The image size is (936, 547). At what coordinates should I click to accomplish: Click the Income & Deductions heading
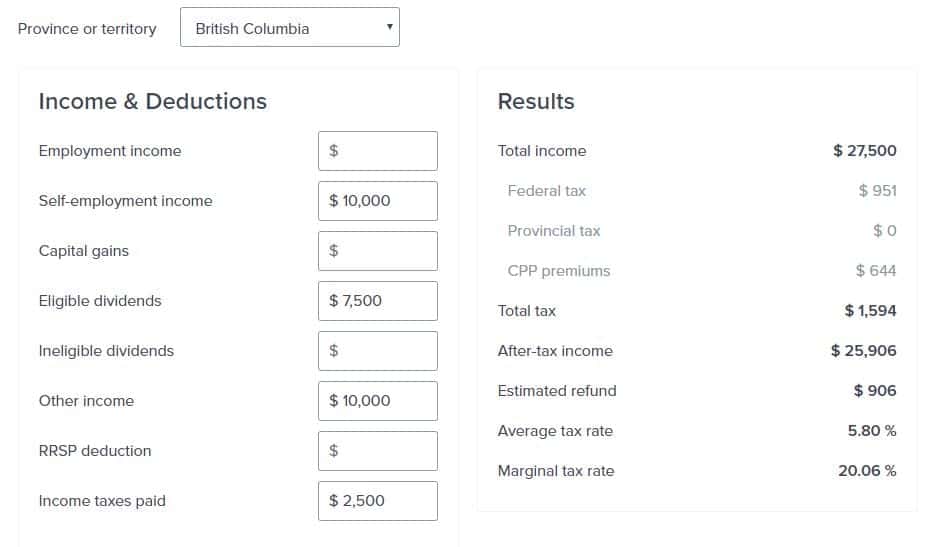tap(153, 102)
